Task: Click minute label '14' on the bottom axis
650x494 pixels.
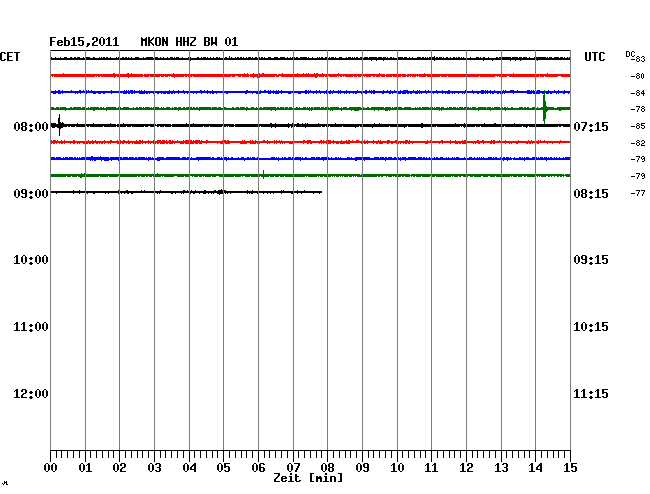Action: click(536, 468)
